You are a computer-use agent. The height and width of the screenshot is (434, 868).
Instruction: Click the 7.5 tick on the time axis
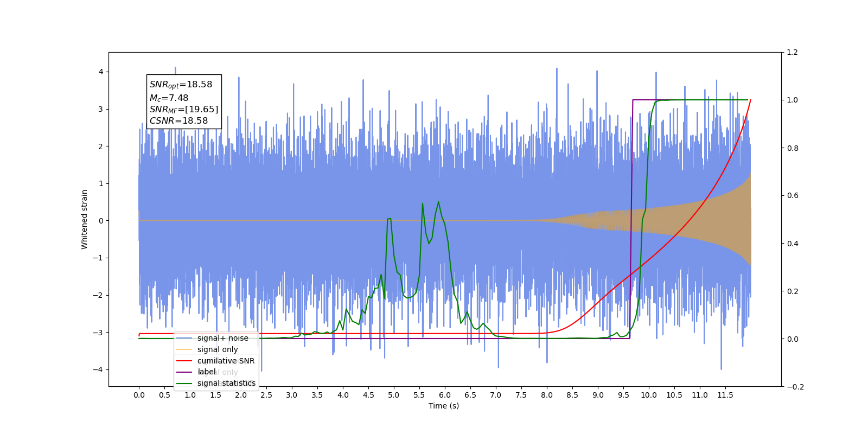coord(521,395)
